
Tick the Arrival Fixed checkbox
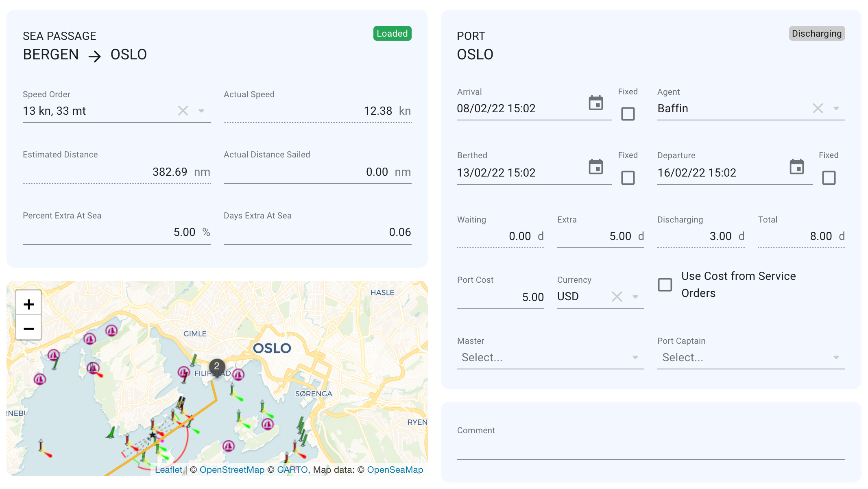tap(628, 114)
